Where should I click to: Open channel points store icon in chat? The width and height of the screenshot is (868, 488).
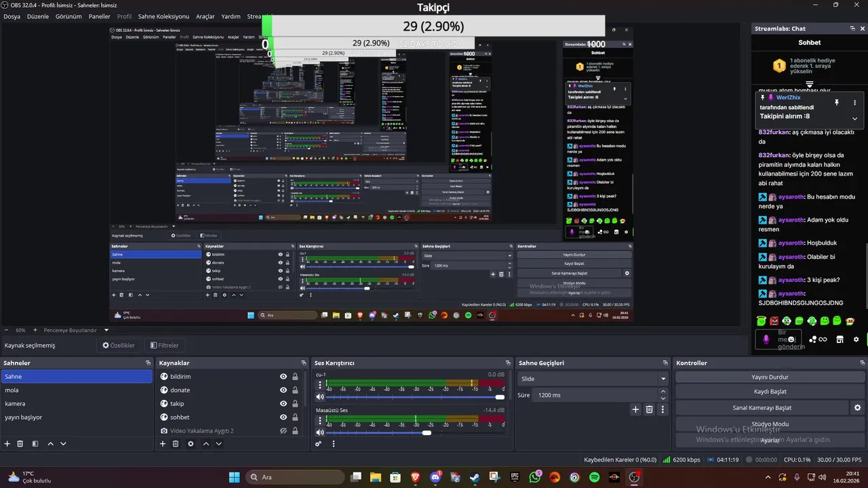click(x=840, y=339)
